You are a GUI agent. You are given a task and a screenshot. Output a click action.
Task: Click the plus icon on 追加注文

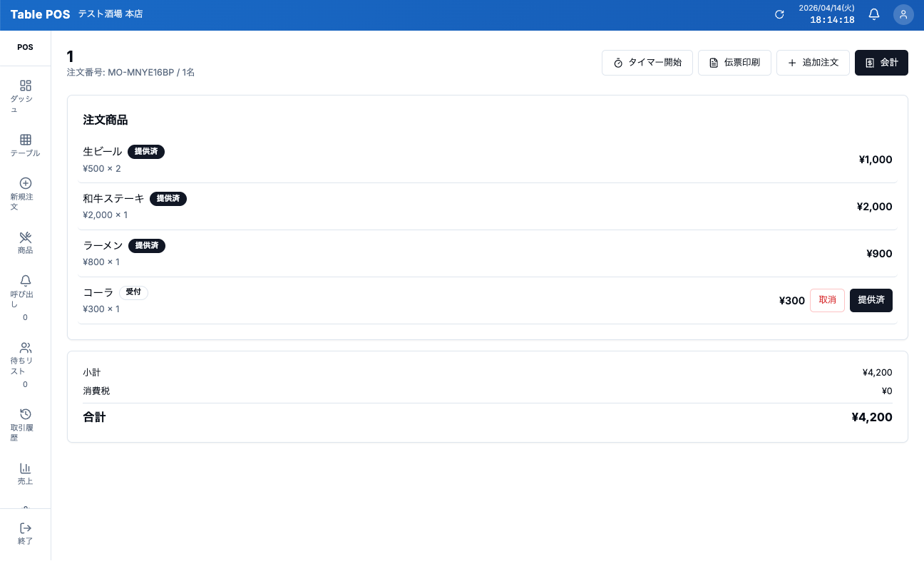pos(792,63)
